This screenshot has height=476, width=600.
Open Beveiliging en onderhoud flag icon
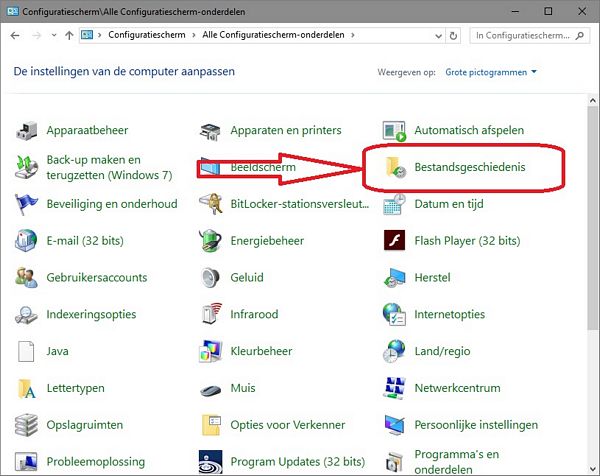point(26,204)
